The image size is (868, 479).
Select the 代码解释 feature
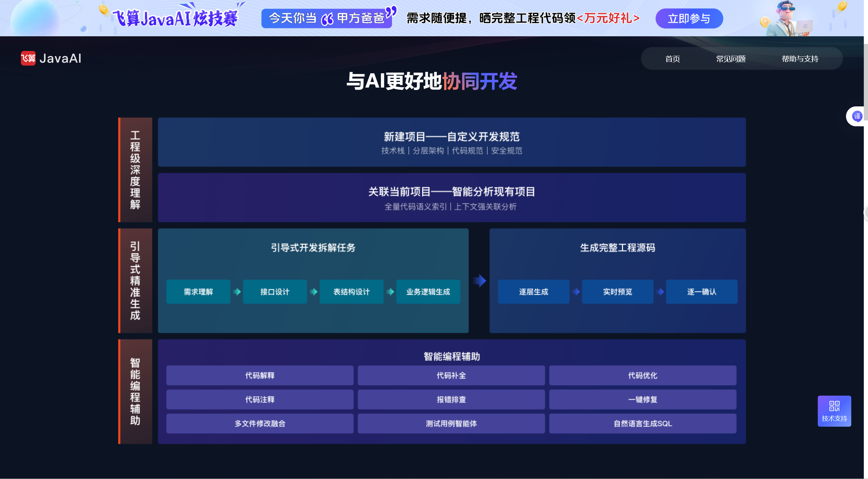click(x=260, y=375)
